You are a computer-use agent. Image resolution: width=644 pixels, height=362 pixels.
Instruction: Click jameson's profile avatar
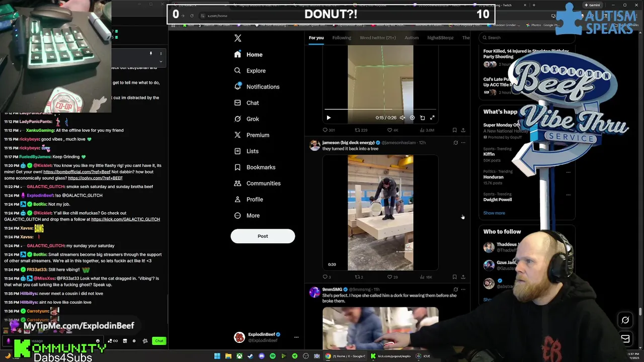tap(314, 146)
